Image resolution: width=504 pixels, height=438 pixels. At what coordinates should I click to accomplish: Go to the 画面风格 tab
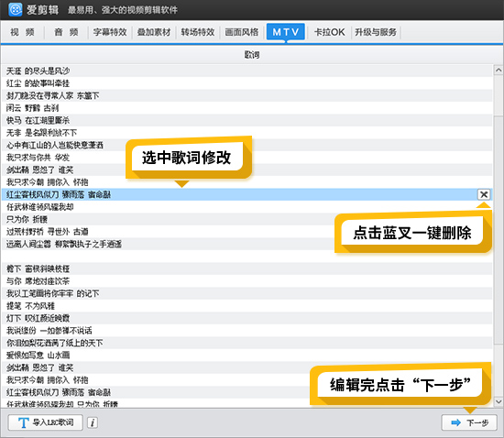242,32
